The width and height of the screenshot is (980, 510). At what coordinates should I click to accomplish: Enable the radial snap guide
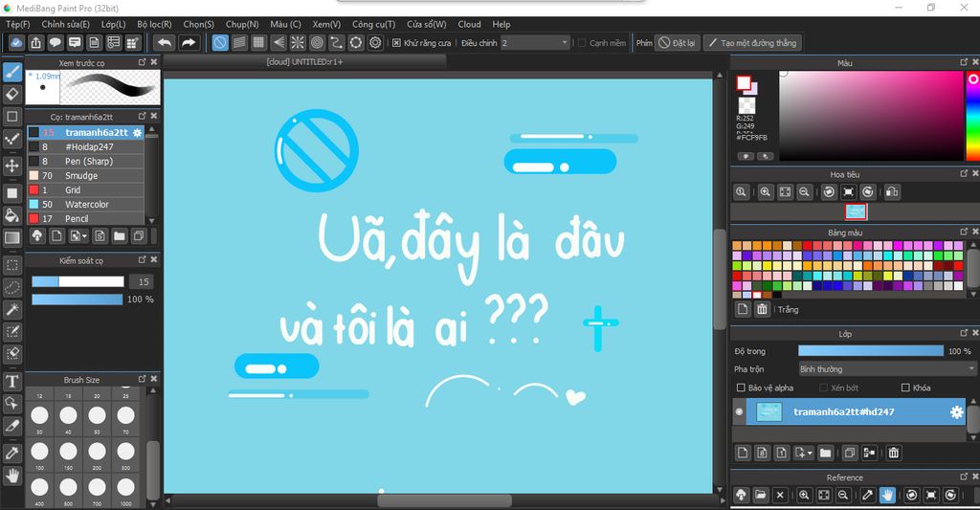click(298, 42)
